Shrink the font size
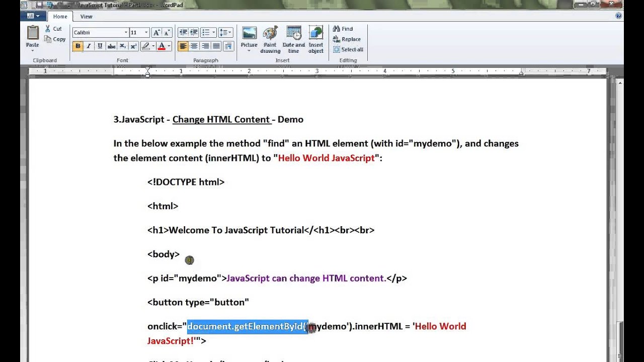The height and width of the screenshot is (362, 644). pos(167,32)
